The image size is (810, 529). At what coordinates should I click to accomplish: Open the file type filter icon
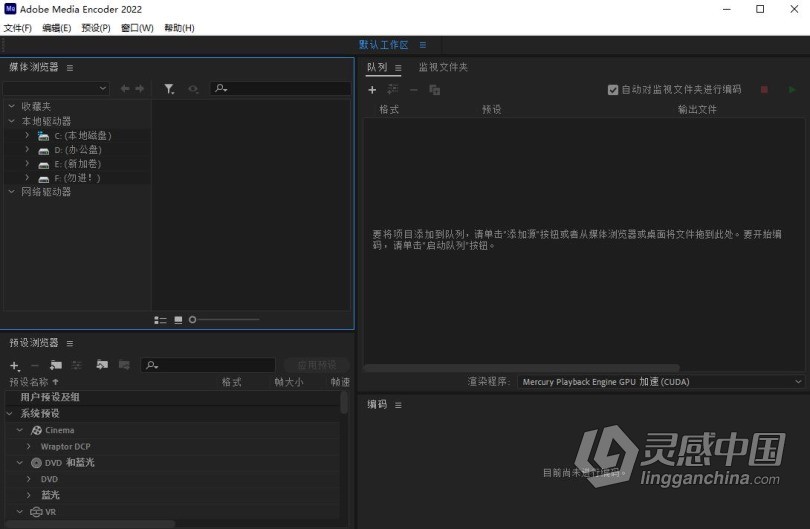(169, 89)
